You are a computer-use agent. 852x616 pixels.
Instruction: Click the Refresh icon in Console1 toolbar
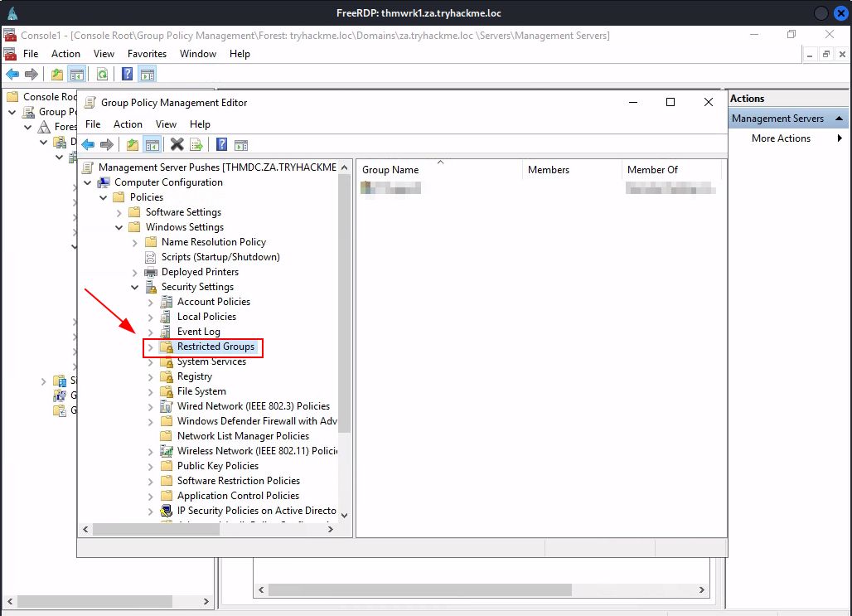102,74
